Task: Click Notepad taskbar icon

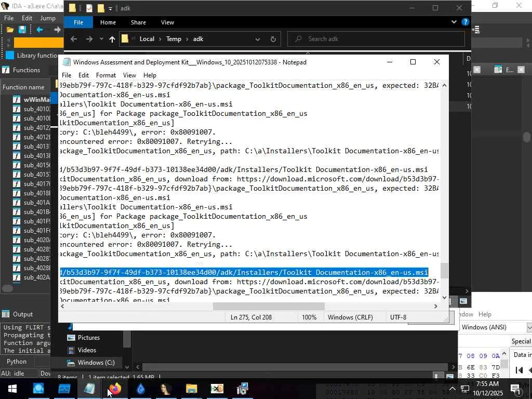Action: (x=89, y=389)
